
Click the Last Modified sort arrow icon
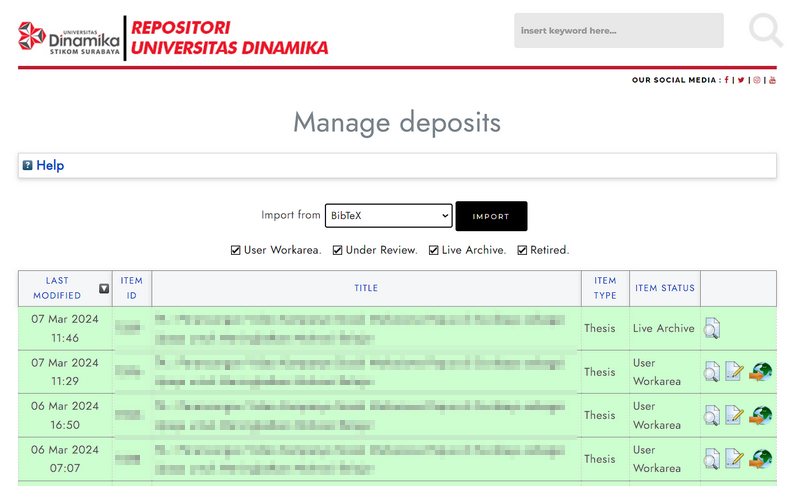click(104, 289)
